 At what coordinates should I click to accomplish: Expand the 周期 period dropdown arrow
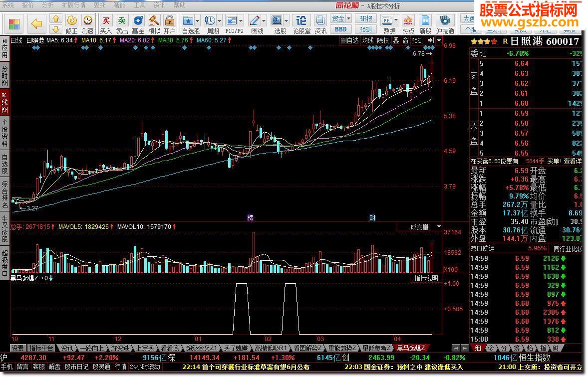pyautogui.click(x=219, y=21)
